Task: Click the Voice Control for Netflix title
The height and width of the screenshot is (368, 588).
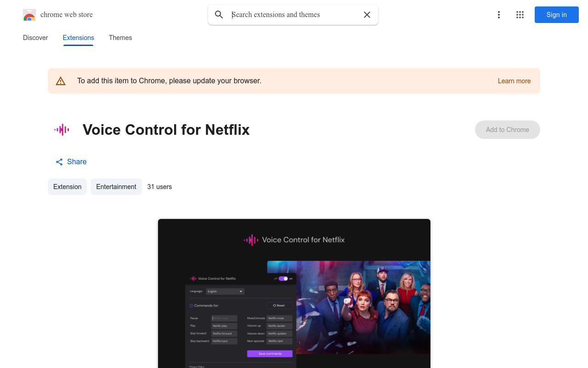Action: tap(166, 130)
